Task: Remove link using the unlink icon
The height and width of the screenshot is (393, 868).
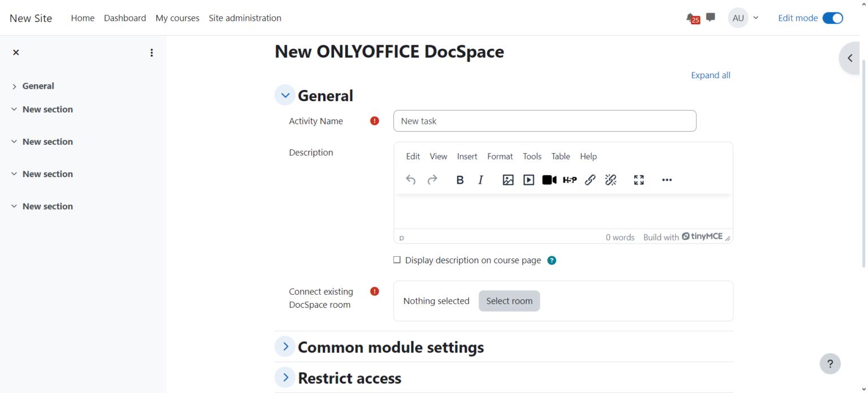Action: pyautogui.click(x=611, y=180)
